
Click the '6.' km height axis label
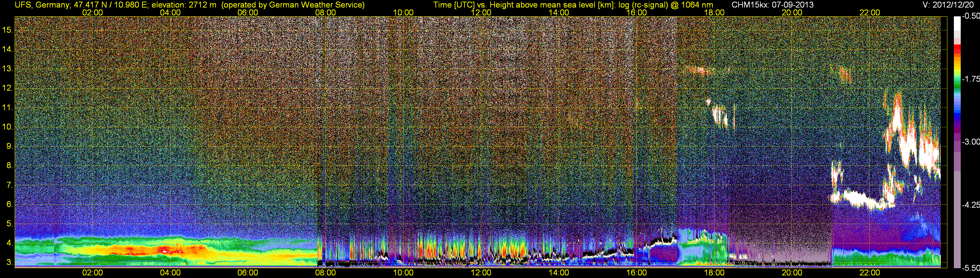[x=9, y=204]
